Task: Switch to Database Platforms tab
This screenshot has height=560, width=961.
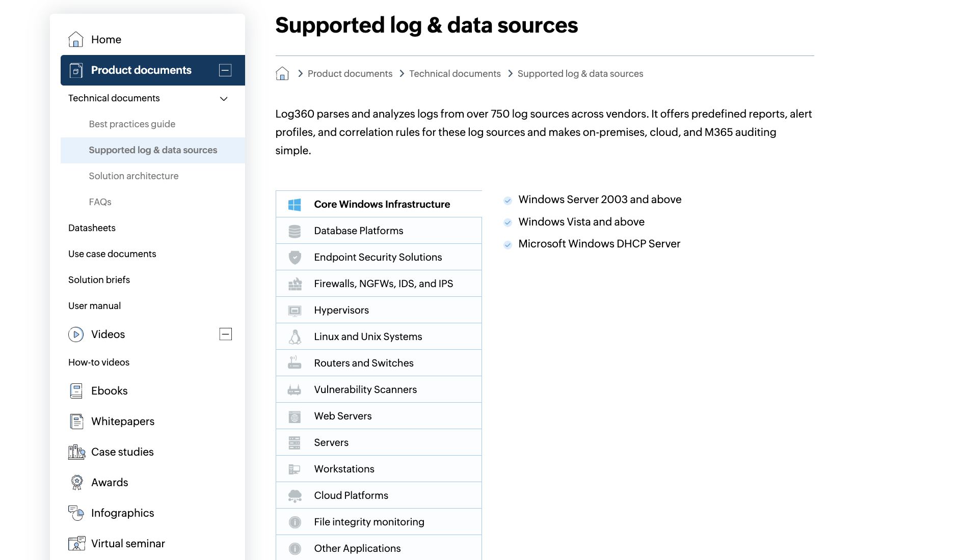Action: tap(379, 231)
